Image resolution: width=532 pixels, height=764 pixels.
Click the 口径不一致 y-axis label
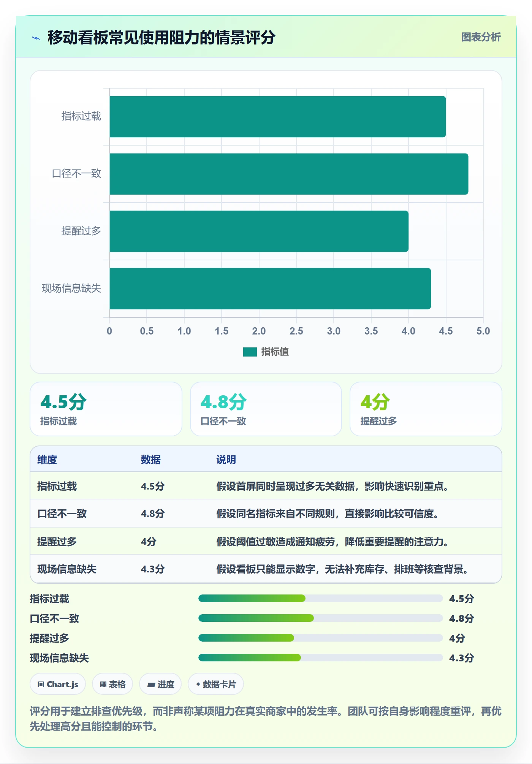pyautogui.click(x=76, y=174)
